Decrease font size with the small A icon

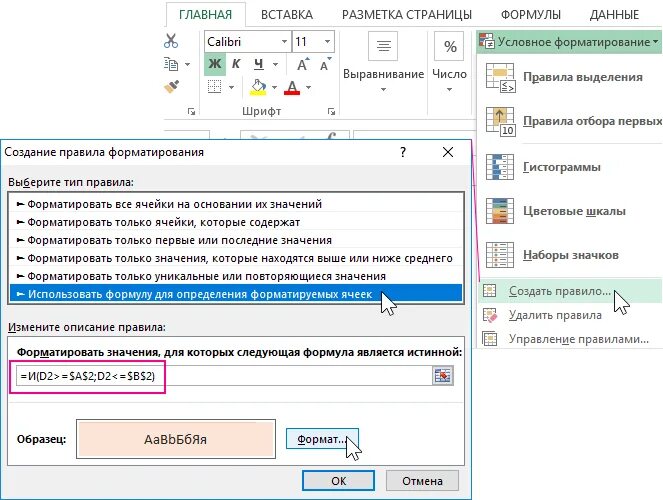coord(325,64)
